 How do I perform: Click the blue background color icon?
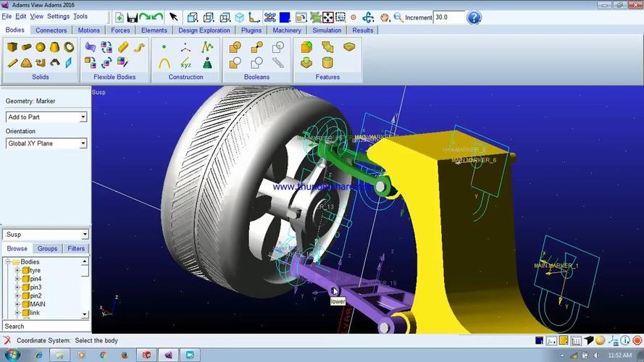285,17
